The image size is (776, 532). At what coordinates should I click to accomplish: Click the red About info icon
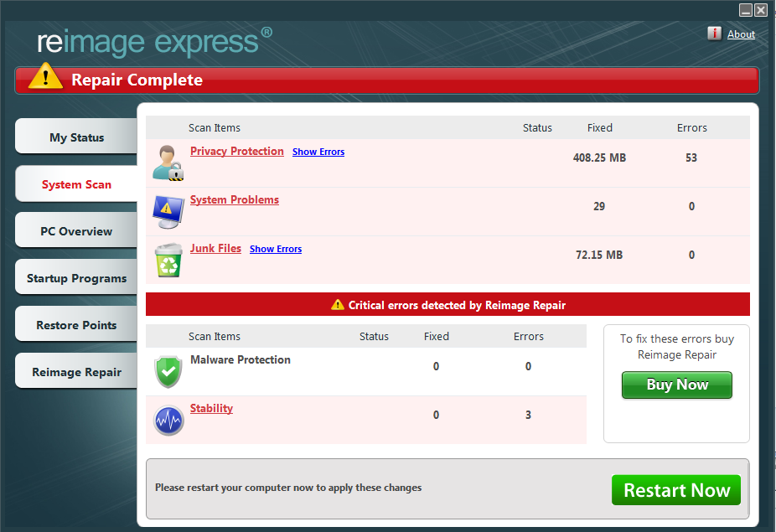pyautogui.click(x=714, y=34)
